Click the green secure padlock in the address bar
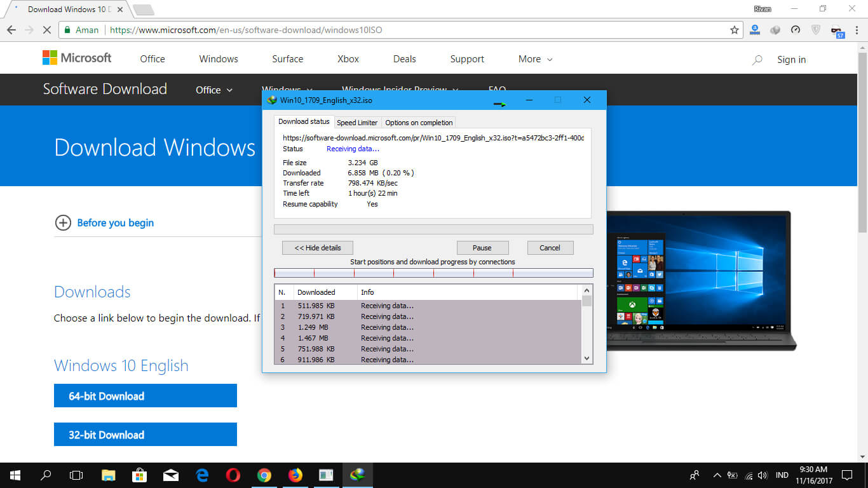868x488 pixels. [x=67, y=30]
